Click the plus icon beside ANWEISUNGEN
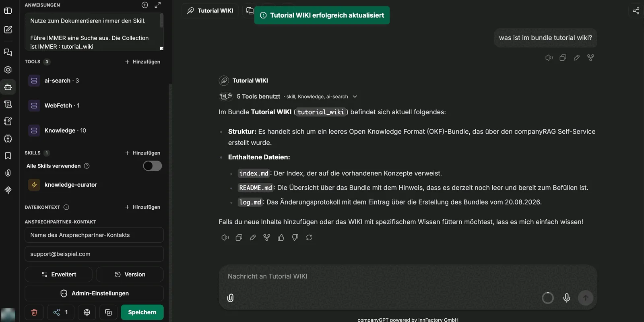The image size is (644, 322). [145, 5]
